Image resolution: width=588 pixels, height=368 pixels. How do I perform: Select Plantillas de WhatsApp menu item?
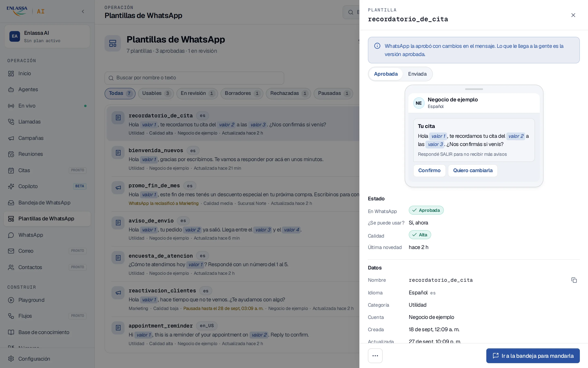tap(47, 219)
